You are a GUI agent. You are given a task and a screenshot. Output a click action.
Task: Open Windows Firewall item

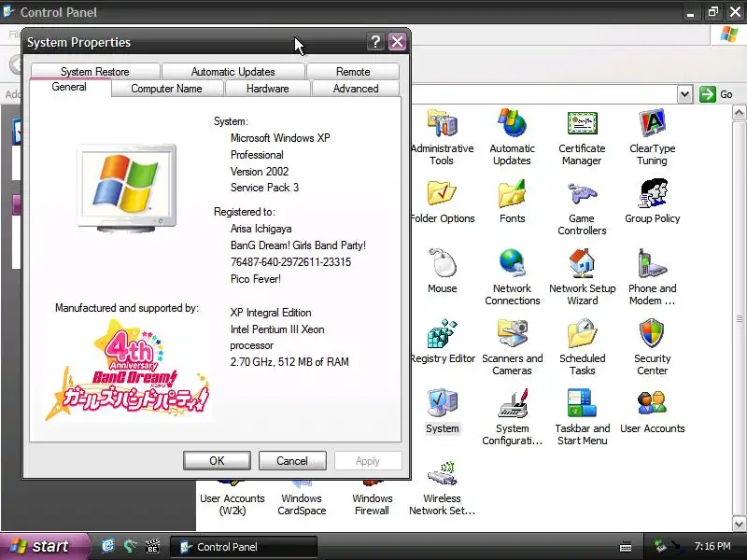click(372, 504)
